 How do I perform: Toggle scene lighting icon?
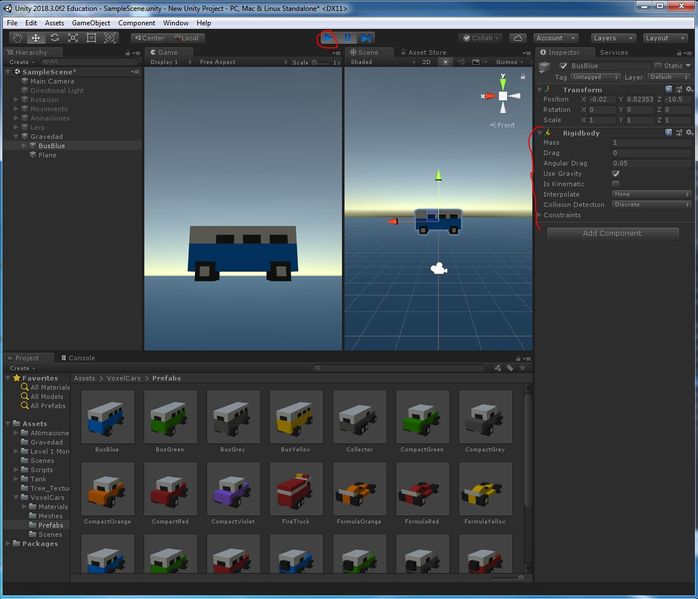[445, 62]
